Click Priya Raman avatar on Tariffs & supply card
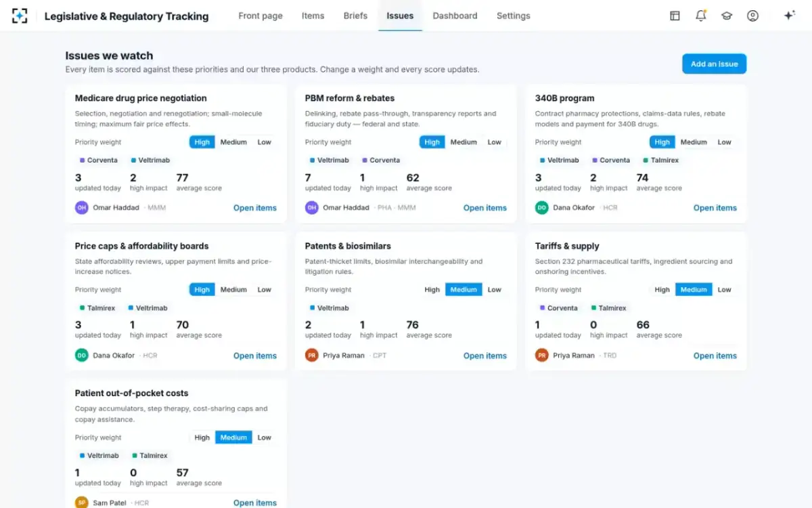812x508 pixels. coord(542,356)
